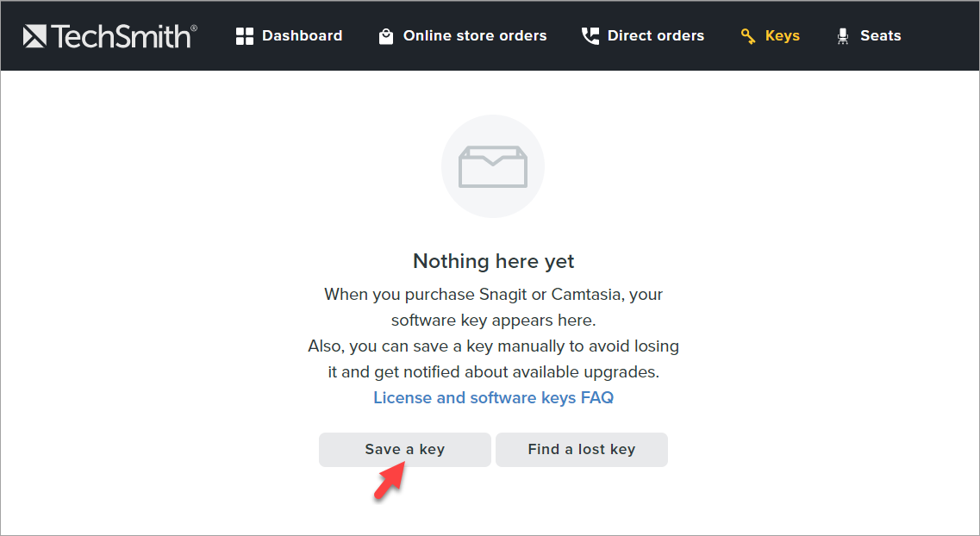
Task: Select the Dashboard grid icon
Action: pyautogui.click(x=246, y=35)
